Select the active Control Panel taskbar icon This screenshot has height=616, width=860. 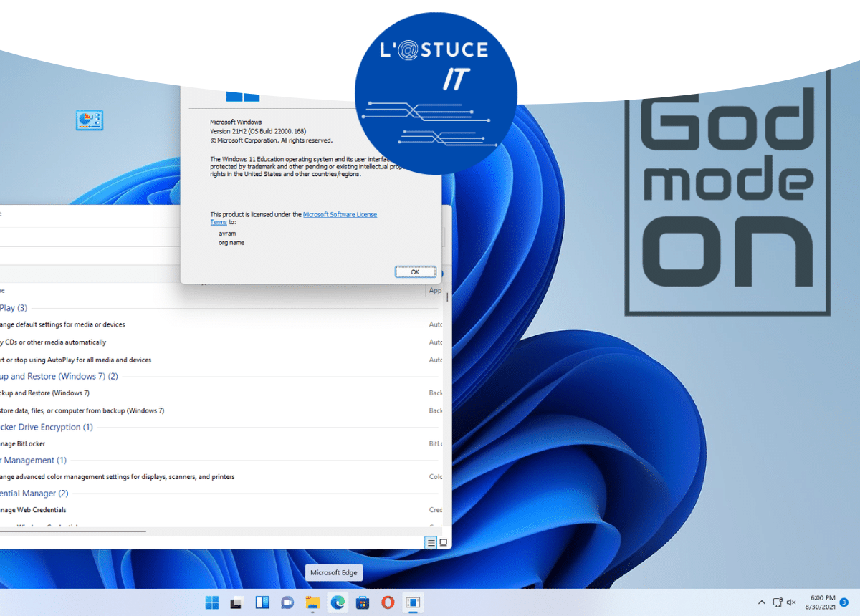coord(413,602)
